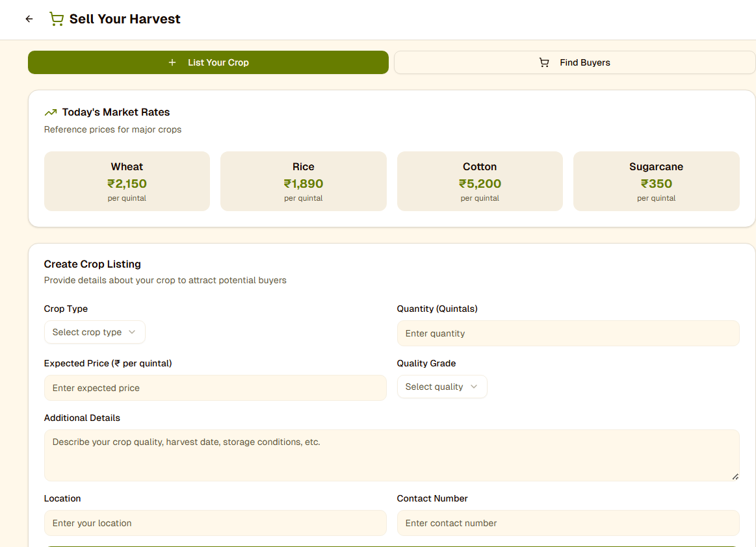
Task: Click the shopping cart icon in header
Action: click(57, 19)
